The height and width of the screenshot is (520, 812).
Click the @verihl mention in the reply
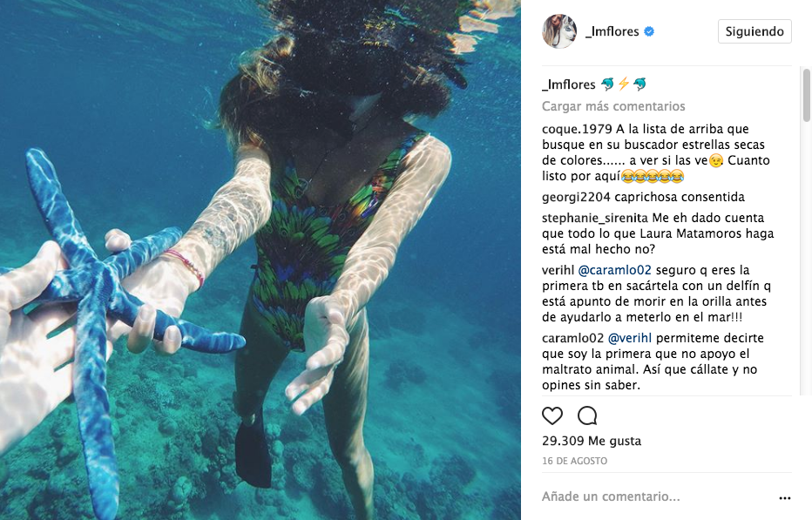[630, 338]
